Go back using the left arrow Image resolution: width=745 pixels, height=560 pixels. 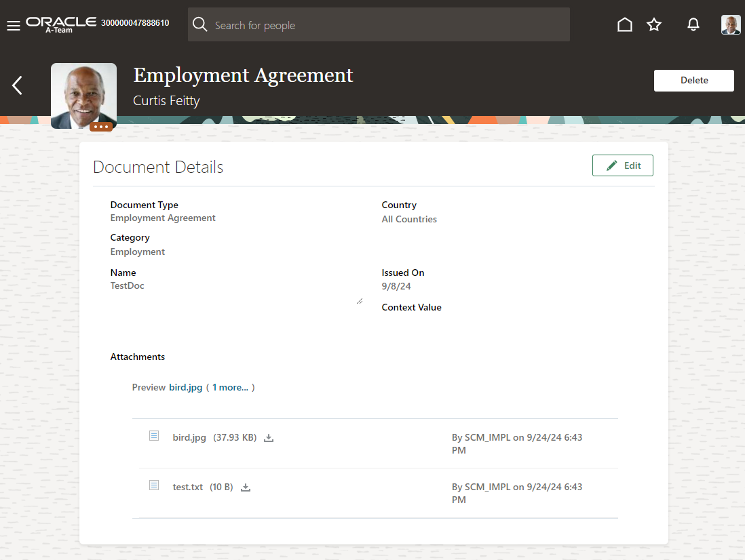tap(18, 85)
